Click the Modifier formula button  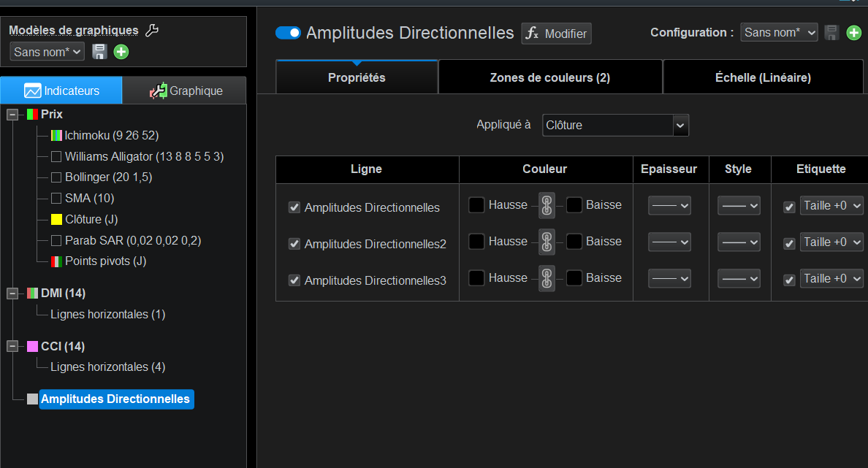[556, 34]
